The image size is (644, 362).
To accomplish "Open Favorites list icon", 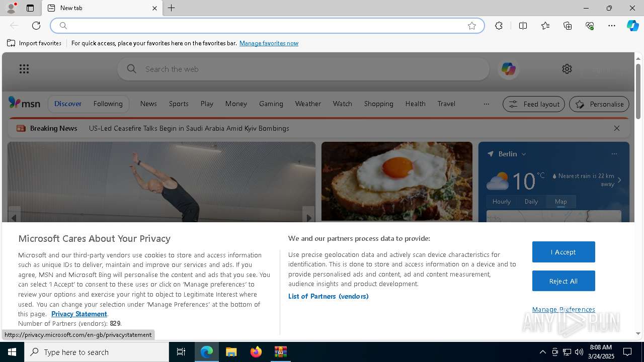I will pyautogui.click(x=545, y=26).
